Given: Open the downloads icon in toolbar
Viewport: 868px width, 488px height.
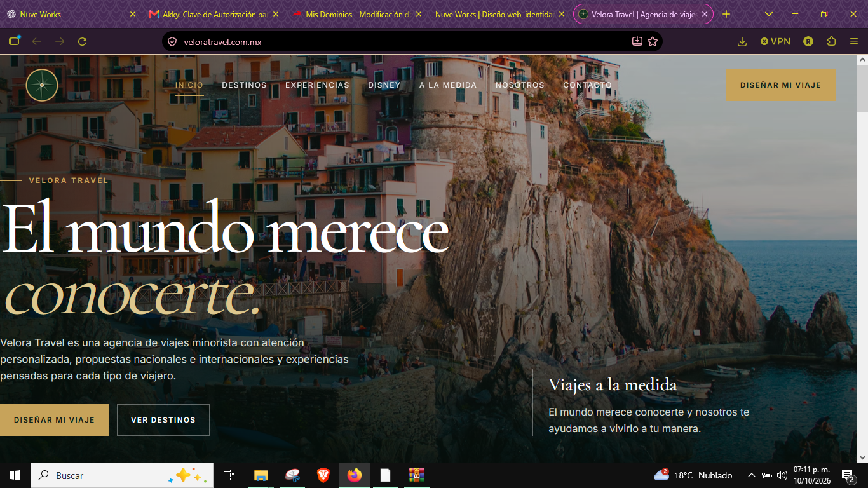Looking at the screenshot, I should tap(742, 41).
